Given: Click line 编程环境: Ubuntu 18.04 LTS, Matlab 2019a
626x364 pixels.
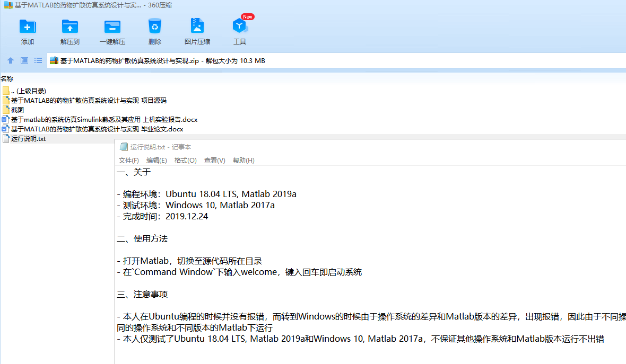Looking at the screenshot, I should click(206, 194).
